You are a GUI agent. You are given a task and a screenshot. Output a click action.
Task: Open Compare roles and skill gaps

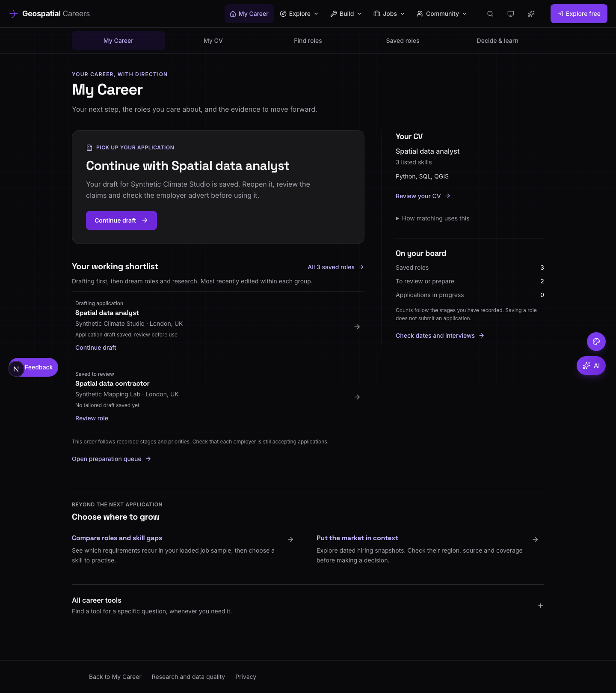[117, 538]
